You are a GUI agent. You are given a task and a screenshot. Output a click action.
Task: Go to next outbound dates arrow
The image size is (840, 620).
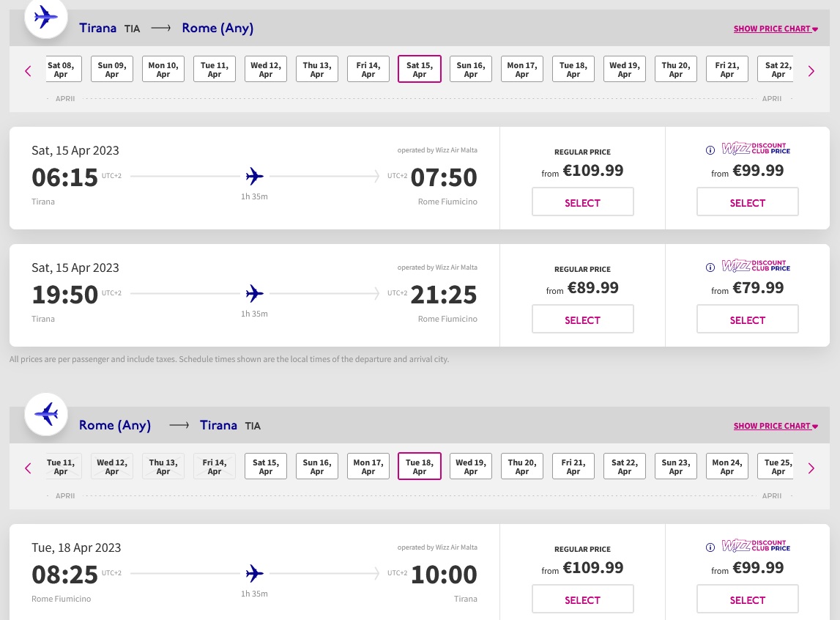[811, 71]
